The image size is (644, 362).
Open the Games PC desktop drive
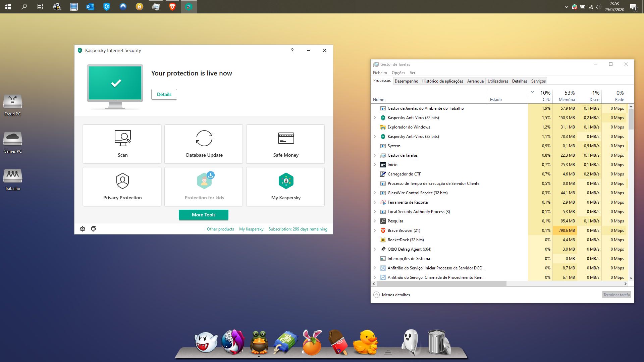[x=13, y=142]
